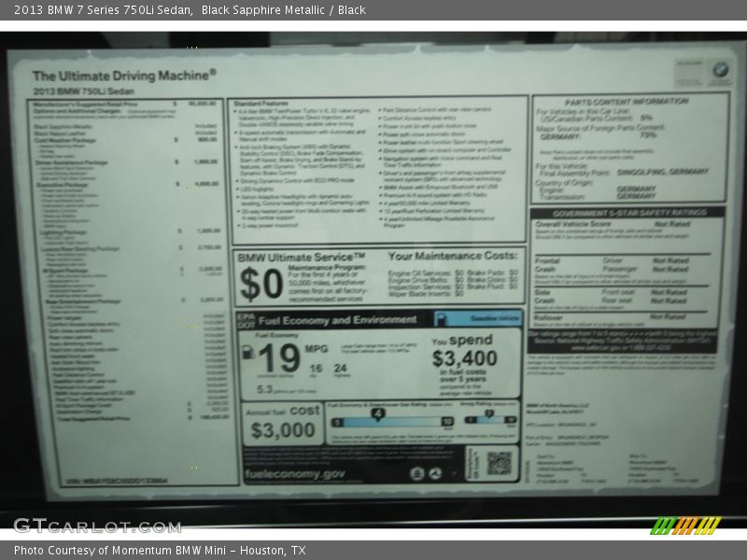The image size is (747, 560).
Task: Click the 'Lighting Package' option line
Action: (x=63, y=232)
